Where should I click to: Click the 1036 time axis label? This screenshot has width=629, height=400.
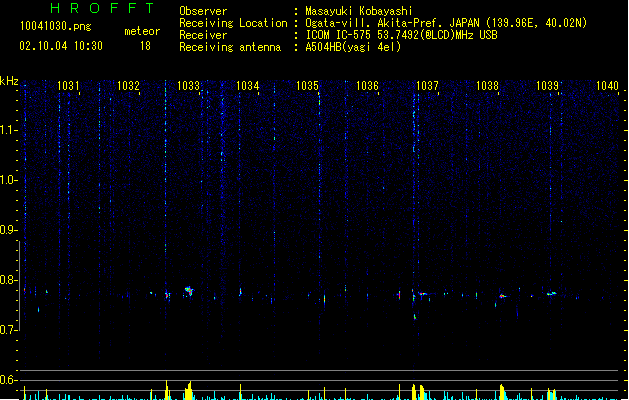[367, 86]
